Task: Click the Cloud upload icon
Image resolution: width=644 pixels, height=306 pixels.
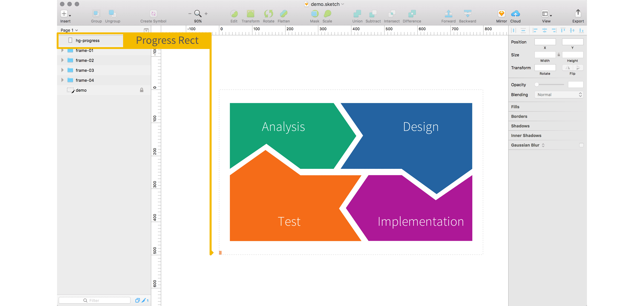Action: click(515, 13)
